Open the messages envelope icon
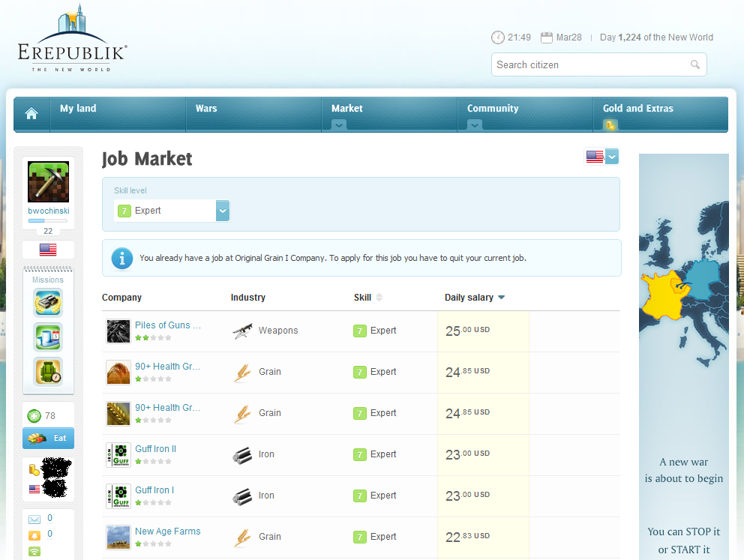This screenshot has width=744, height=560. [x=34, y=520]
